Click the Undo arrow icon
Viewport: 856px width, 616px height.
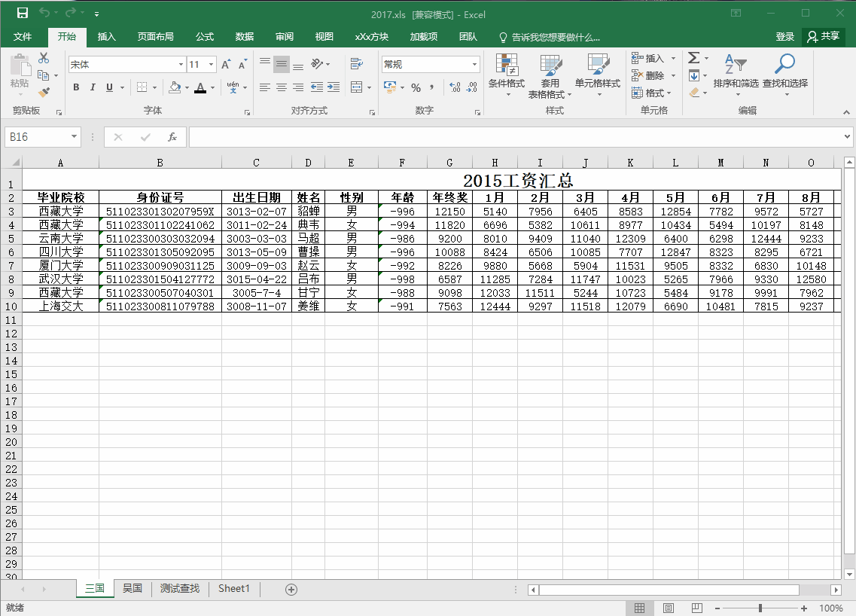pos(44,13)
